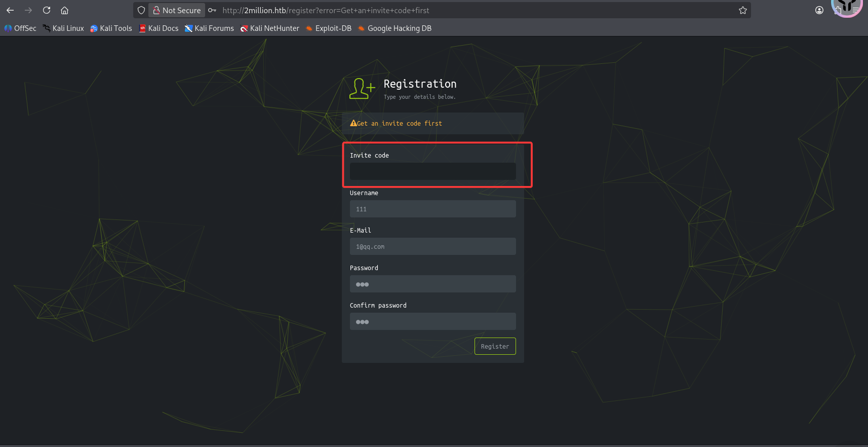
Task: Open the Kali Linux bookmark
Action: [x=63, y=28]
